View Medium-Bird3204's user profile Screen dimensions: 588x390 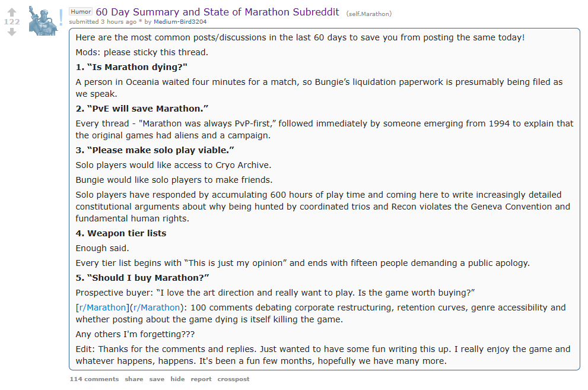click(180, 22)
